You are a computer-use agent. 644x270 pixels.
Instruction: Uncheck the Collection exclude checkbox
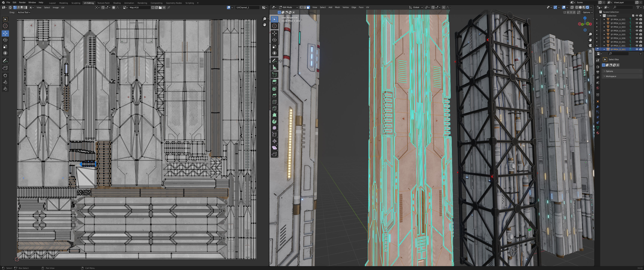[633, 16]
